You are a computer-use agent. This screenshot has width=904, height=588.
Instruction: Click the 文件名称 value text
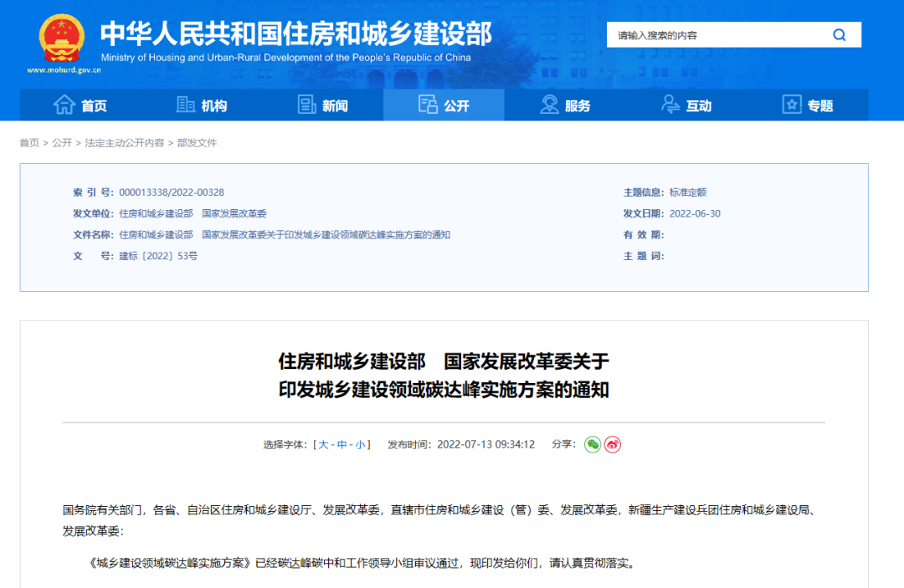click(x=285, y=235)
